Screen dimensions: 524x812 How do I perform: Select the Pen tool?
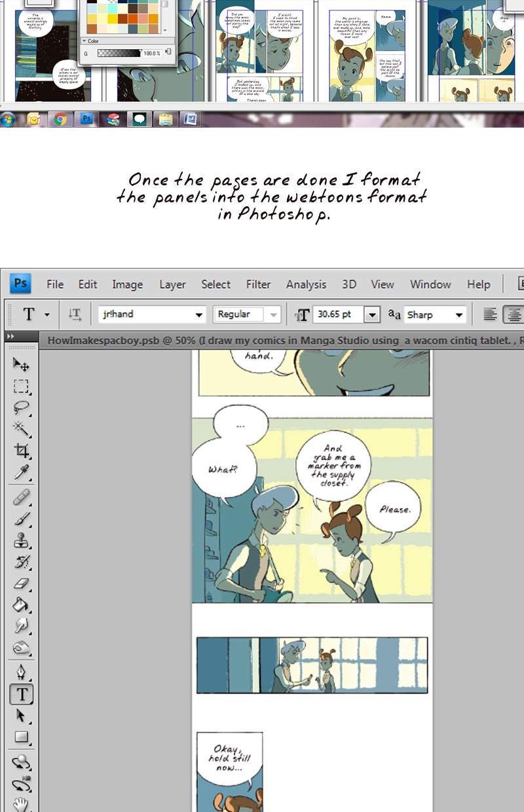(x=22, y=673)
